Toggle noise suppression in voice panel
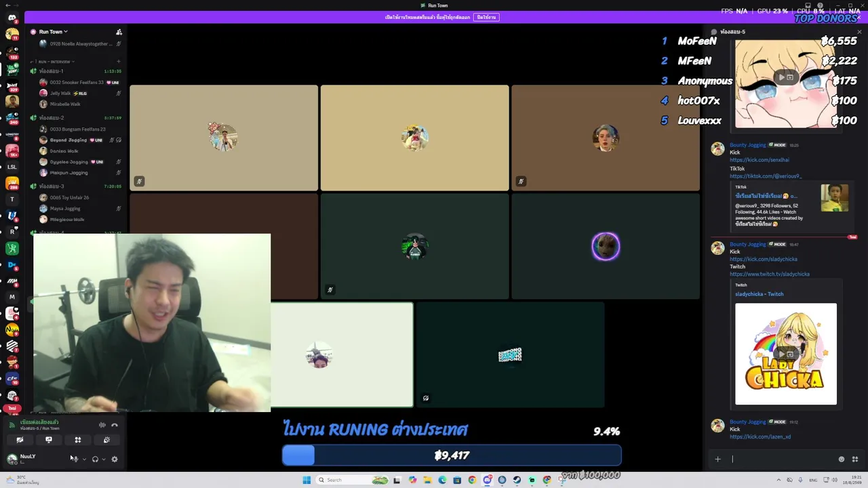This screenshot has width=868, height=488. (102, 425)
